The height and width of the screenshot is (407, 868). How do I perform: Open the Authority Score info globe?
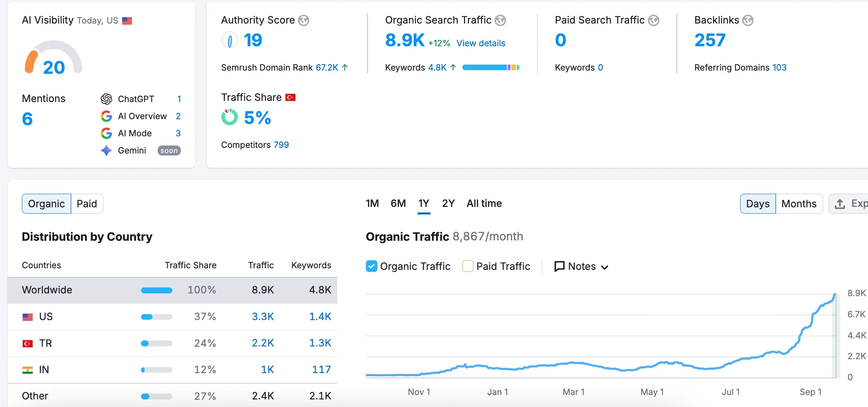[x=304, y=20]
